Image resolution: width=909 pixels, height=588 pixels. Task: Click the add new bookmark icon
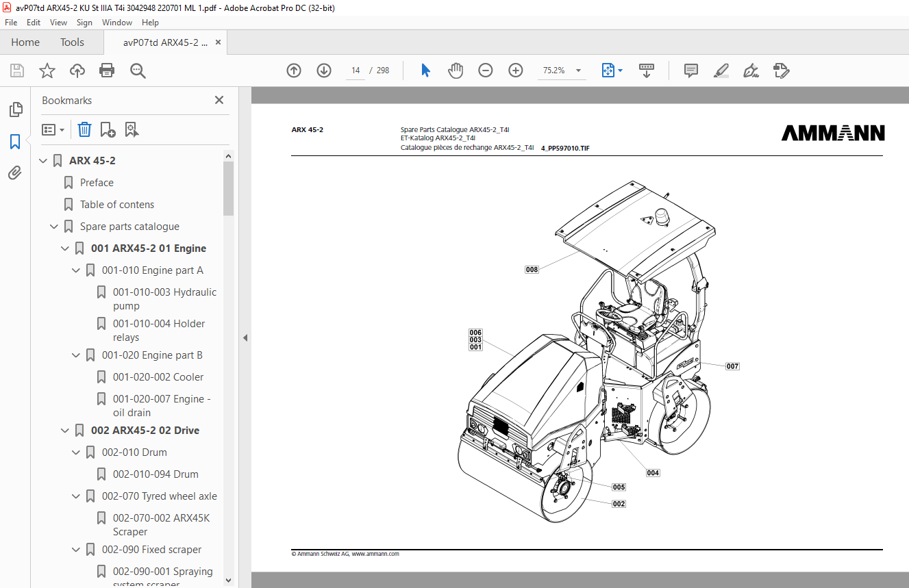(108, 129)
